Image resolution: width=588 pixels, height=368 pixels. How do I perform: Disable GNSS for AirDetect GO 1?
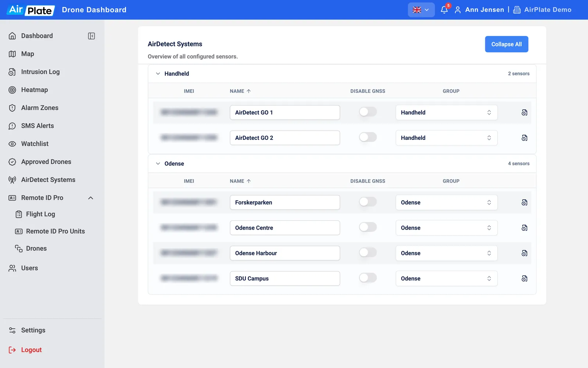coord(368,112)
